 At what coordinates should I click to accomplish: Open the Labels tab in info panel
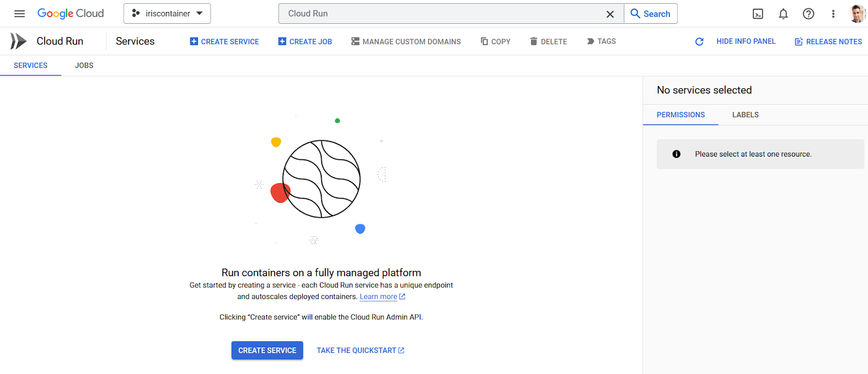point(745,115)
